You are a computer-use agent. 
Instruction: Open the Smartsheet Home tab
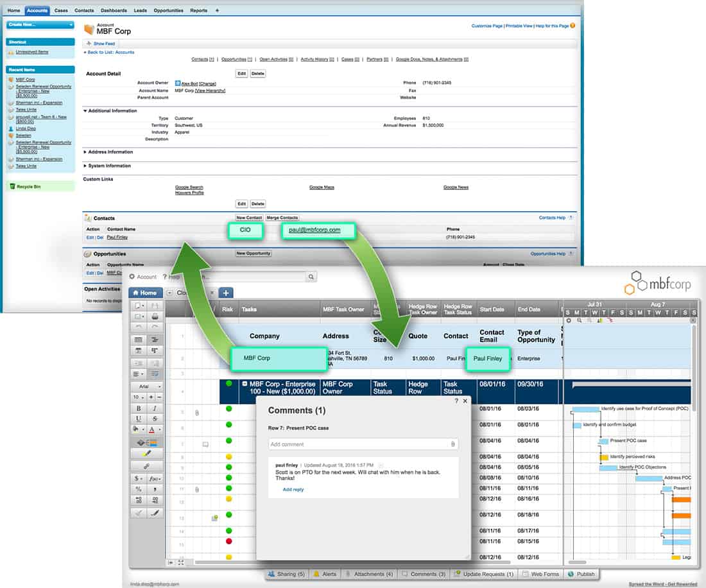(145, 293)
